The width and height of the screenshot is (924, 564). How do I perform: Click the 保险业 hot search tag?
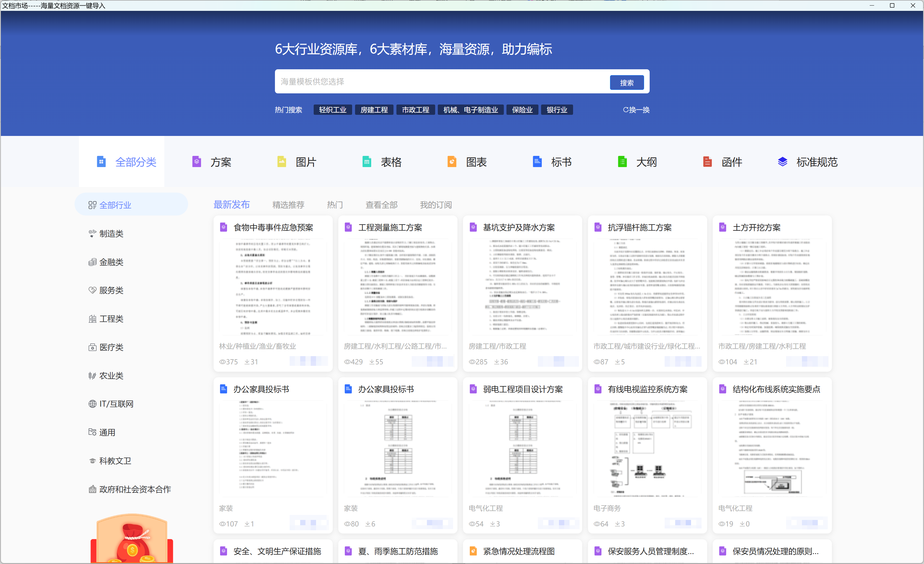[x=522, y=110]
